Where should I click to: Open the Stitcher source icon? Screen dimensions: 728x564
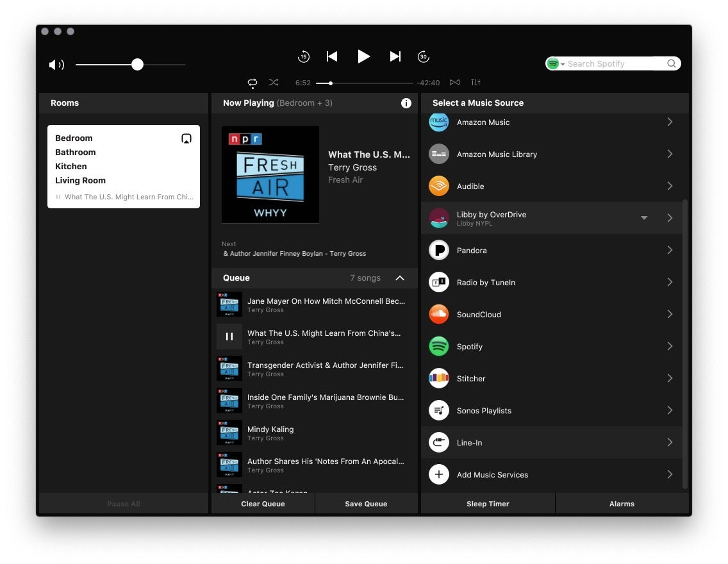439,378
